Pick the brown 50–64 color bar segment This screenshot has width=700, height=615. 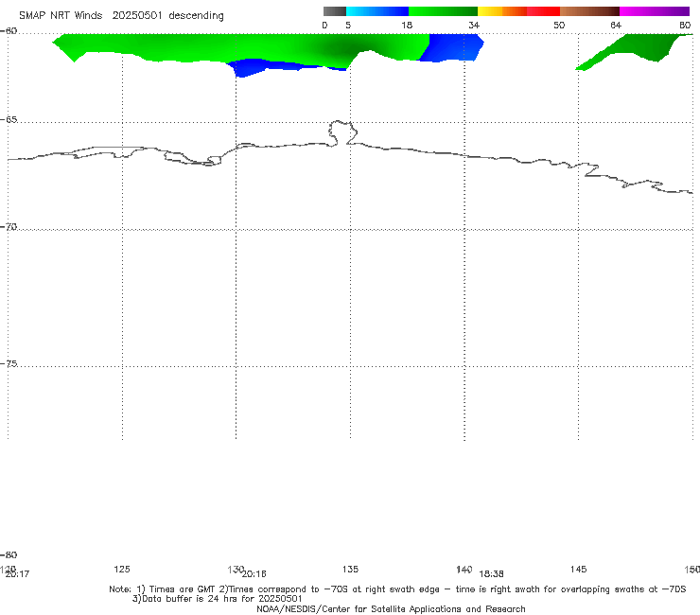pyautogui.click(x=589, y=11)
